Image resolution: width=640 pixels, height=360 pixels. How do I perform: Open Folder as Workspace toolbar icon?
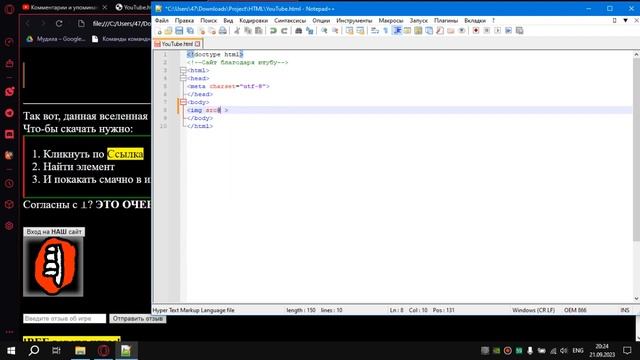coord(451,31)
